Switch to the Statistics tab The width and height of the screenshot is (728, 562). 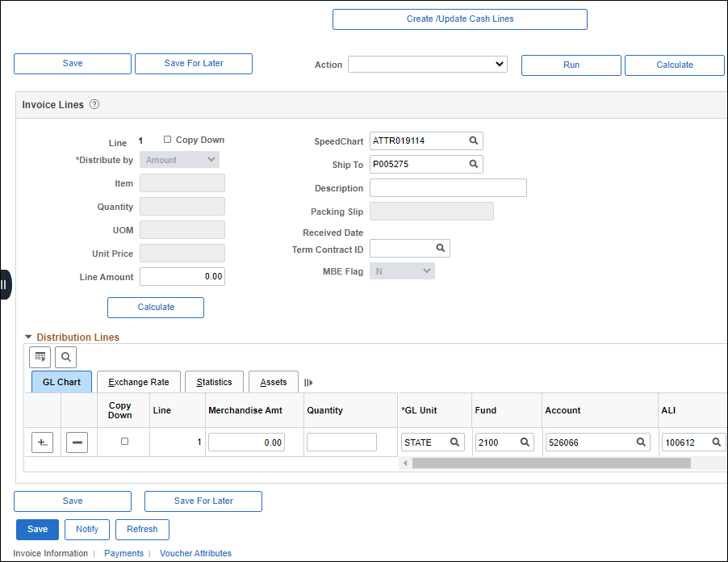[x=214, y=381]
